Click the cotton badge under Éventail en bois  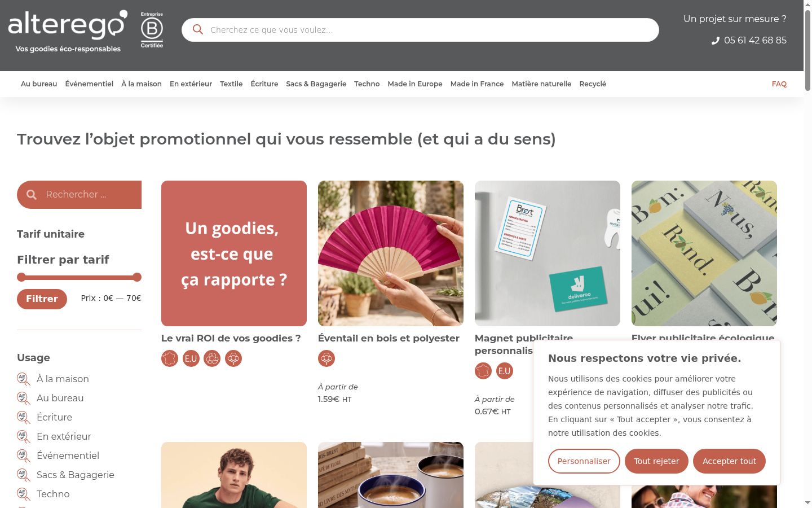(x=326, y=358)
